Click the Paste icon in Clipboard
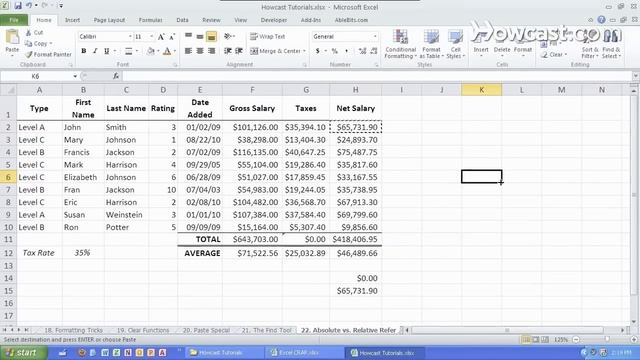 (12, 38)
